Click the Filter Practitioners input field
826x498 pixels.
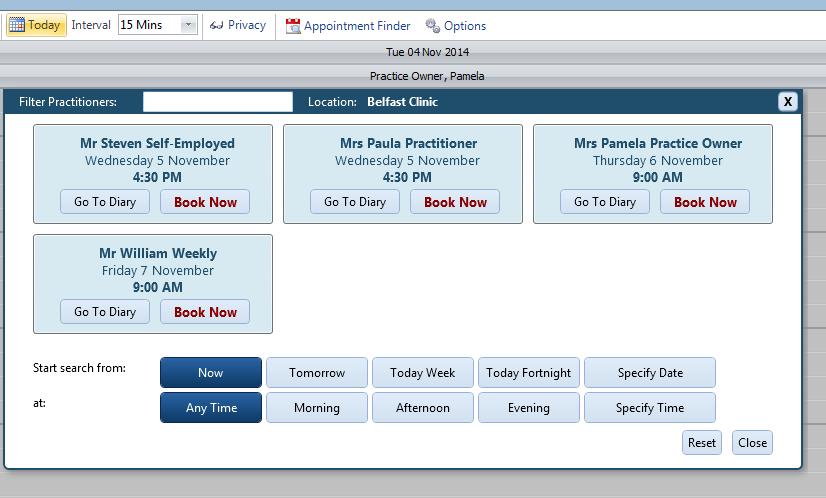(218, 102)
